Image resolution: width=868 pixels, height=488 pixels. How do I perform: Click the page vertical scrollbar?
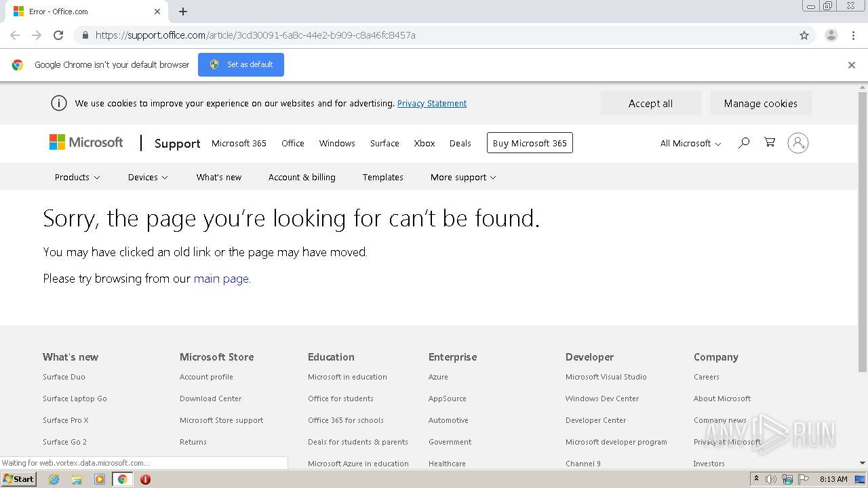pyautogui.click(x=863, y=230)
